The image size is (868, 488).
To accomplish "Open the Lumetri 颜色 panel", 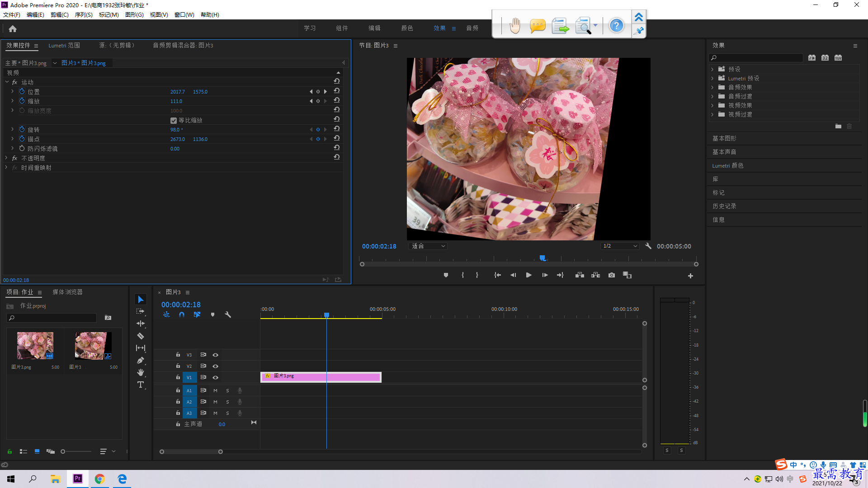I will click(728, 165).
